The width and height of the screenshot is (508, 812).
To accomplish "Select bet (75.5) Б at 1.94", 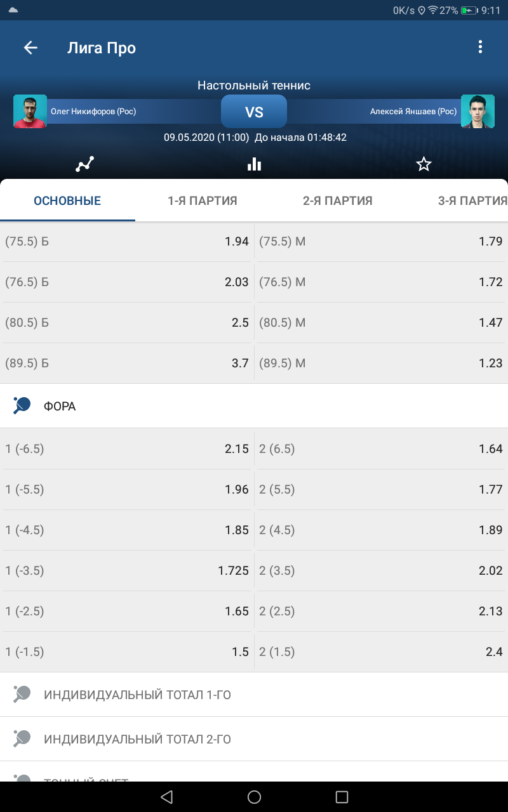I will point(127,241).
